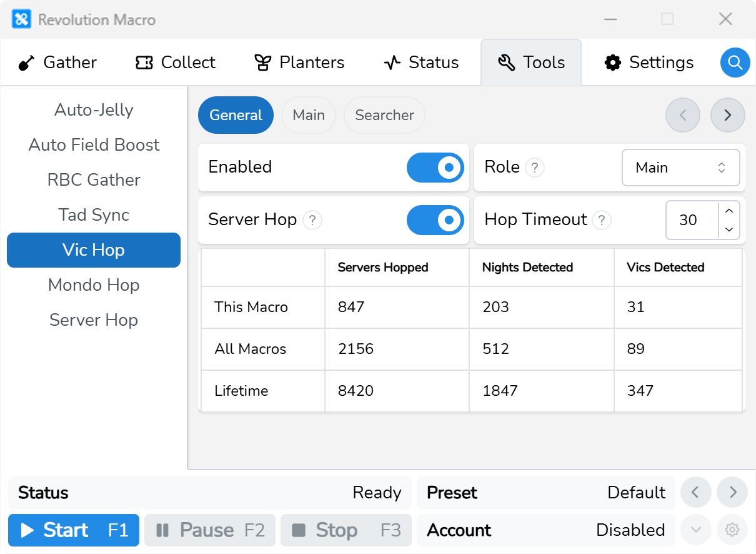This screenshot has height=554, width=756.
Task: Decrease Hop Timeout with down arrow
Action: tap(729, 229)
